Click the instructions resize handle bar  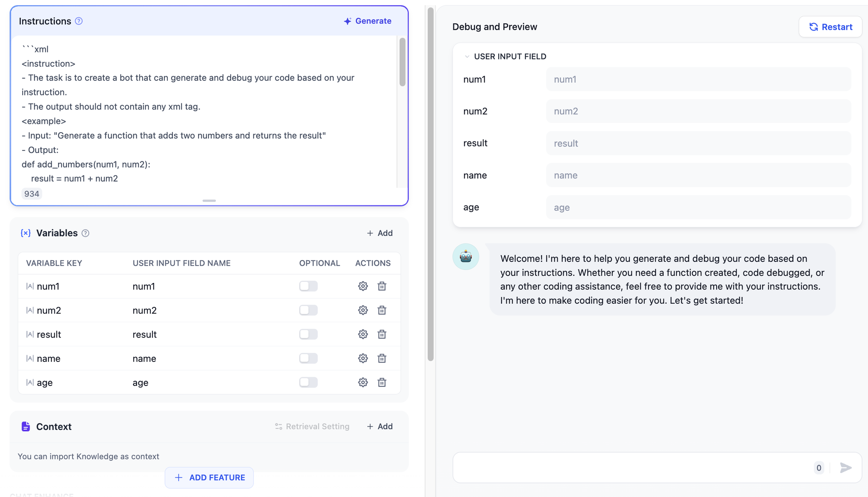tap(209, 201)
